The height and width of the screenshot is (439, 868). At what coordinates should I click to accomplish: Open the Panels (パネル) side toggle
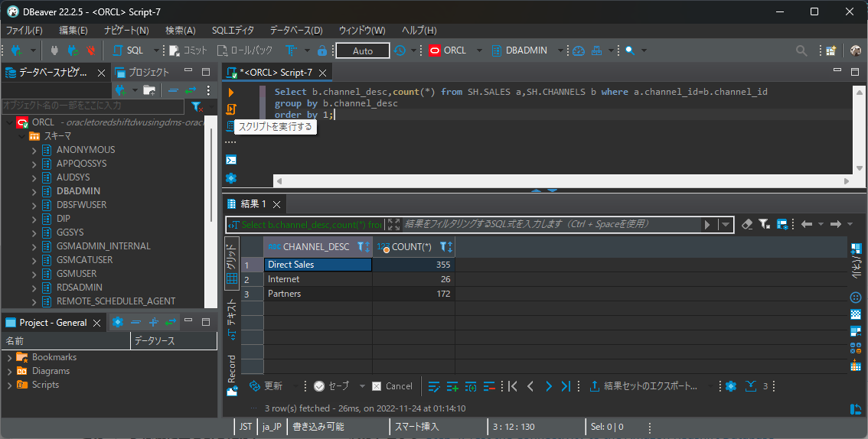tap(856, 261)
